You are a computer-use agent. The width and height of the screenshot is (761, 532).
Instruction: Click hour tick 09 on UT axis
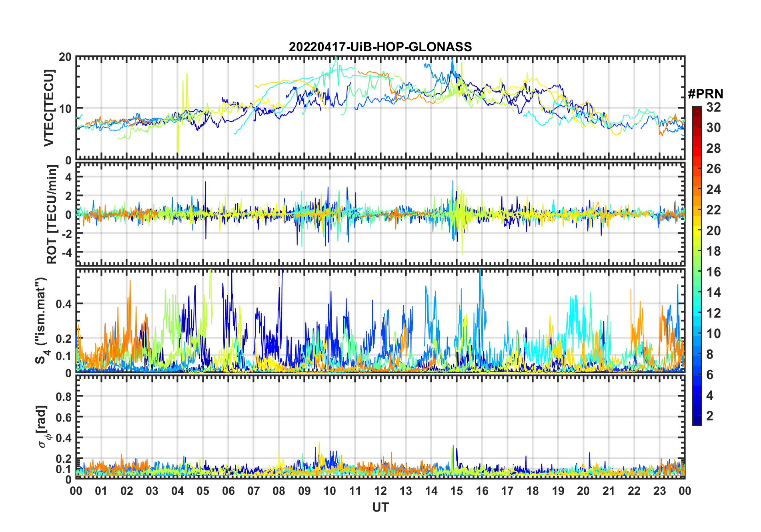(x=304, y=491)
